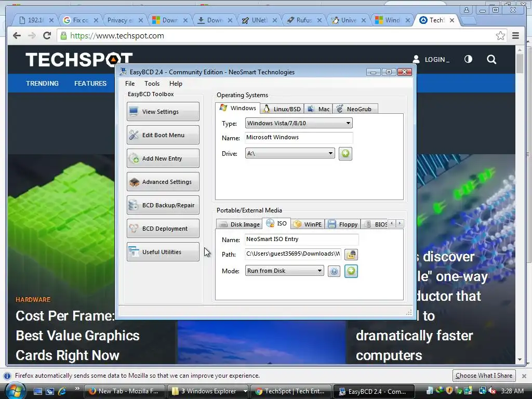Expand the Windows Type dropdown
Image resolution: width=532 pixels, height=399 pixels.
pos(299,123)
